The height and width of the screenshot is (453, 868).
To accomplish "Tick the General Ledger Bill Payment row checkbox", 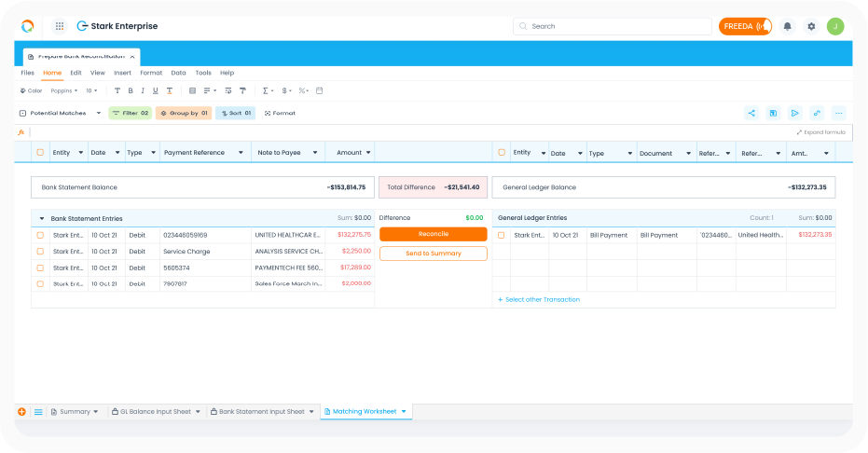I will (x=502, y=235).
